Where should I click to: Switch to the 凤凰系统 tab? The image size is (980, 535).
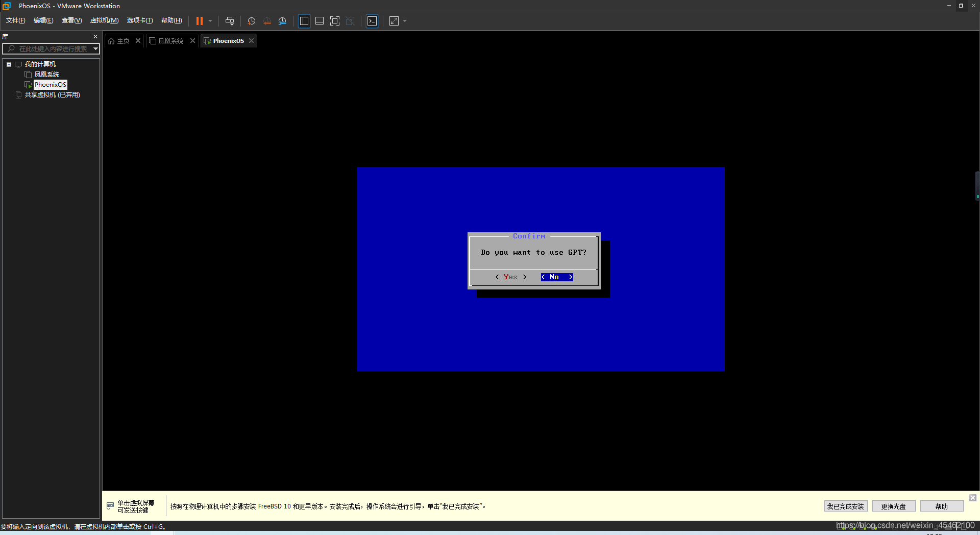[170, 41]
